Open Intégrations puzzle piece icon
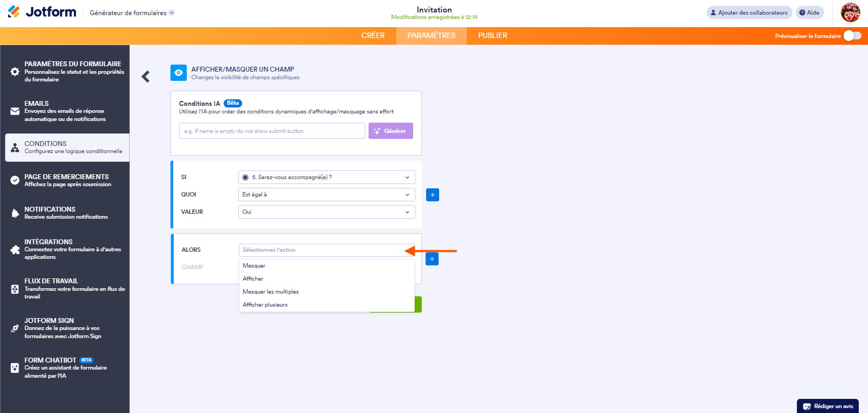Image resolution: width=868 pixels, height=413 pixels. coord(15,250)
